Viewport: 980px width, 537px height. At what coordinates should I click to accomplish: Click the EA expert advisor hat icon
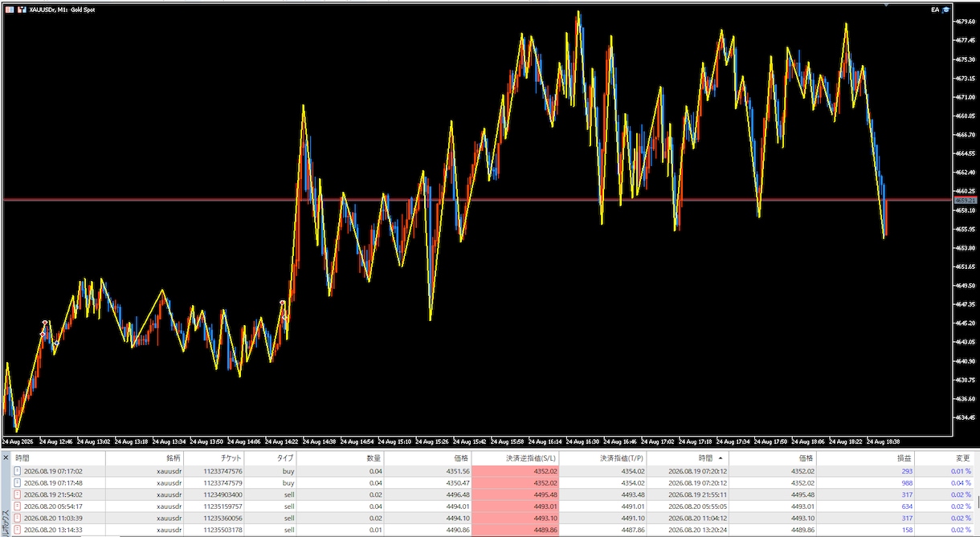coord(945,10)
